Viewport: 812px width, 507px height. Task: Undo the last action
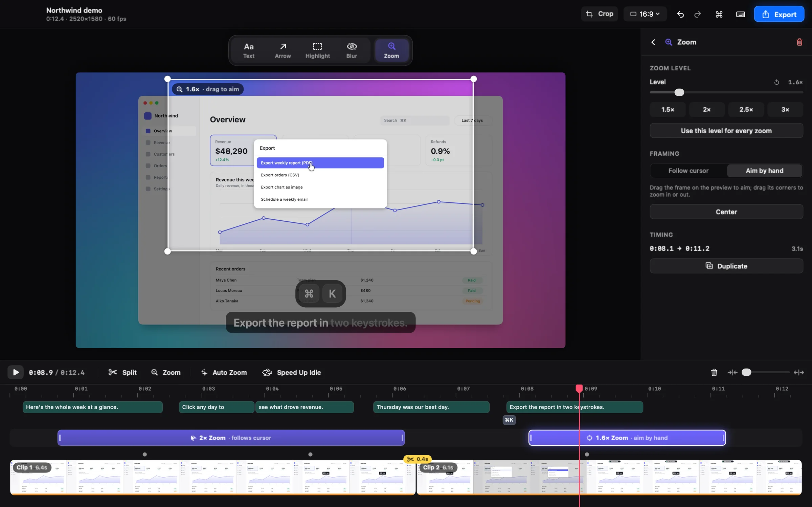coord(680,14)
